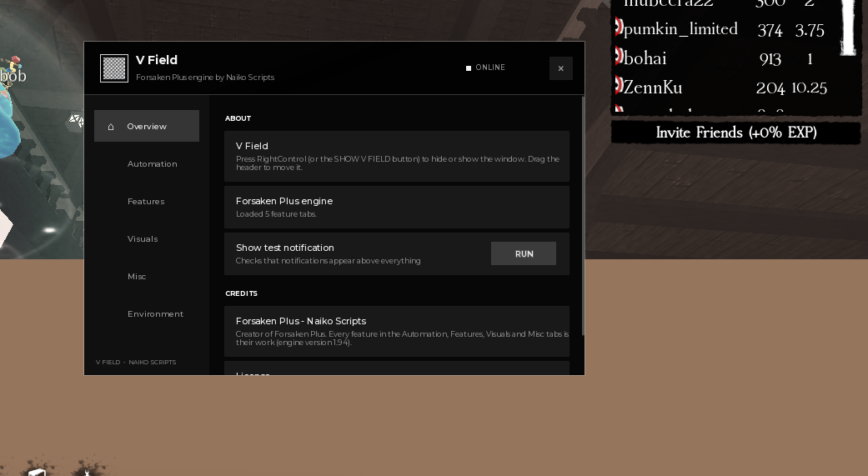Screen dimensions: 868x476
Task: Click the 'Loaded 5 feature tabs.' text
Action: click(x=276, y=214)
